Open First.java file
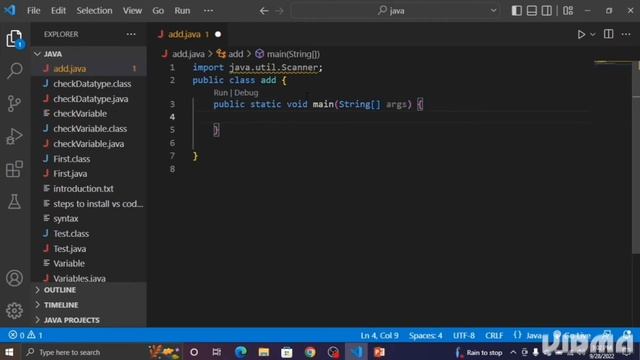Image resolution: width=640 pixels, height=360 pixels. click(89, 173)
